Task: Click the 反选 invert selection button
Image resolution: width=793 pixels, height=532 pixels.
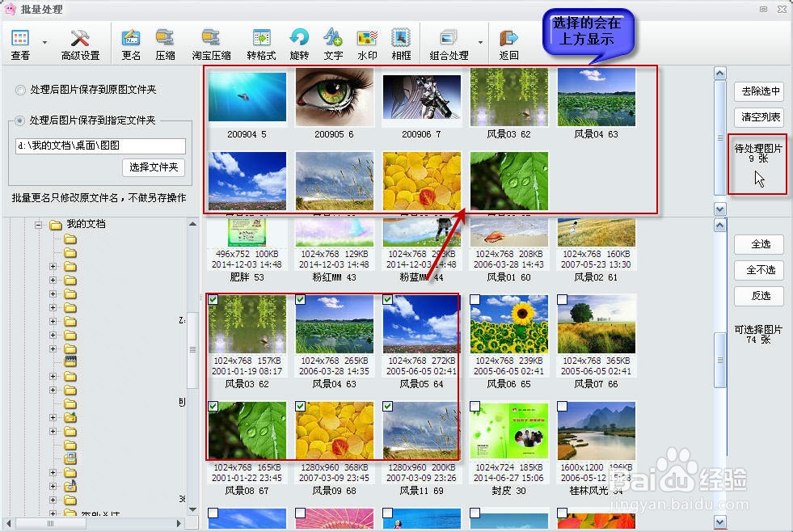Action: 759,296
